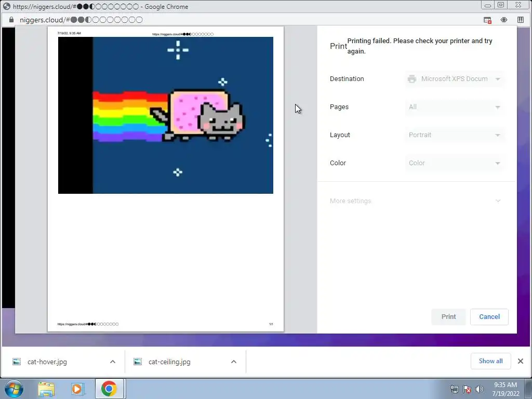Click Show all downloads
The image size is (532, 399).
(x=490, y=361)
